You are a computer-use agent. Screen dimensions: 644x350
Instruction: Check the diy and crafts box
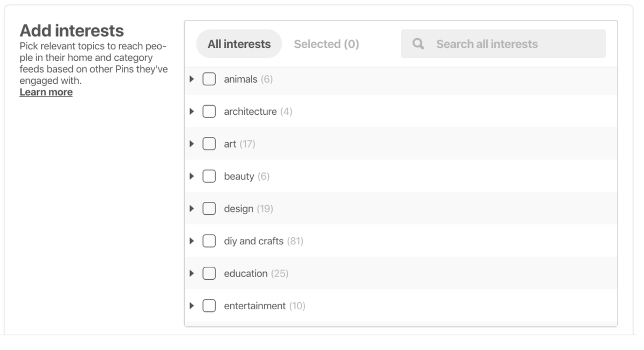coord(209,241)
